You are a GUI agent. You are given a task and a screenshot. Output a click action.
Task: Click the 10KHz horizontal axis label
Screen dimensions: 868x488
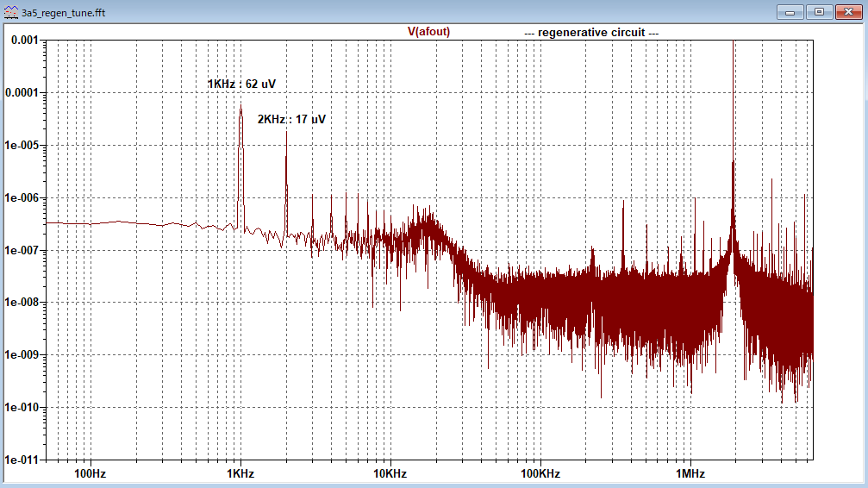[390, 474]
